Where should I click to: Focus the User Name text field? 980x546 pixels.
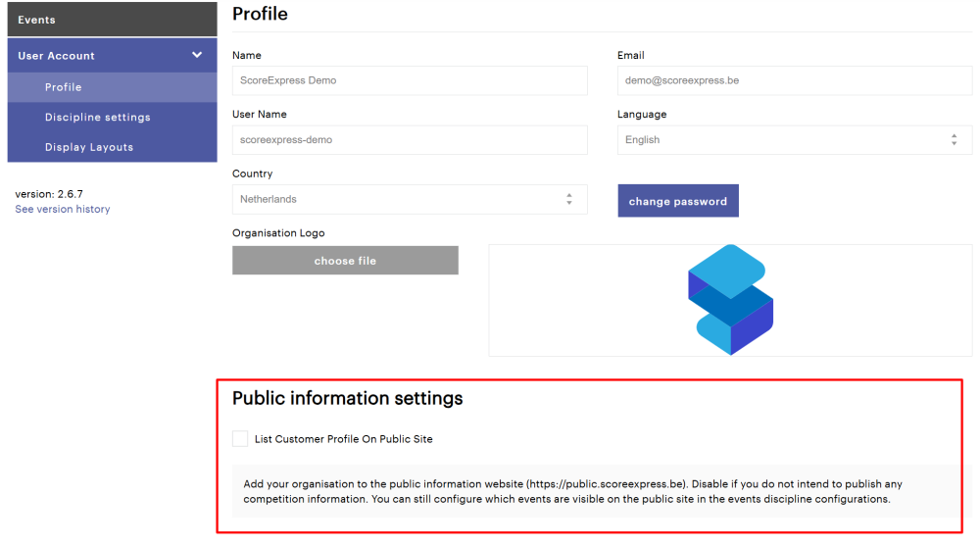(x=410, y=139)
